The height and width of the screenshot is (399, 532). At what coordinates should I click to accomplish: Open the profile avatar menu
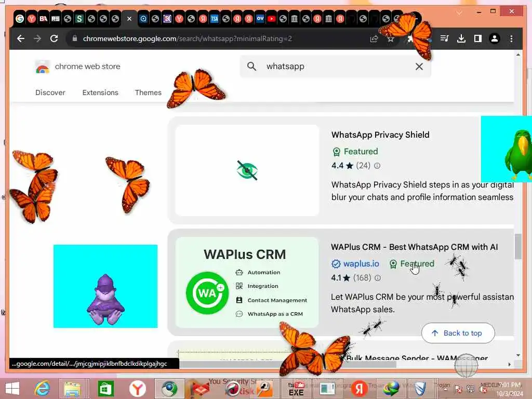tap(495, 38)
